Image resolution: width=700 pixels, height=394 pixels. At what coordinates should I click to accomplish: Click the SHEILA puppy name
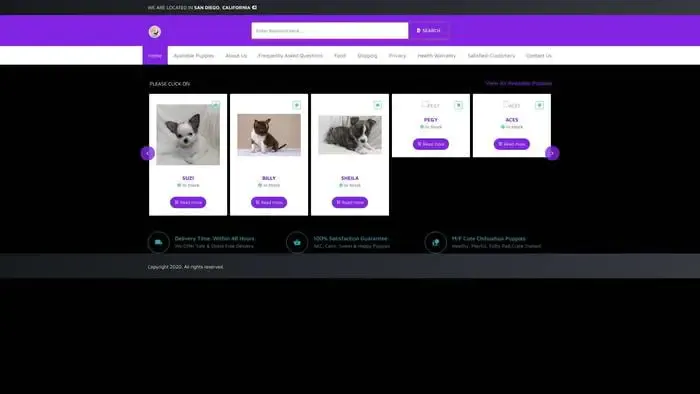[x=350, y=178]
